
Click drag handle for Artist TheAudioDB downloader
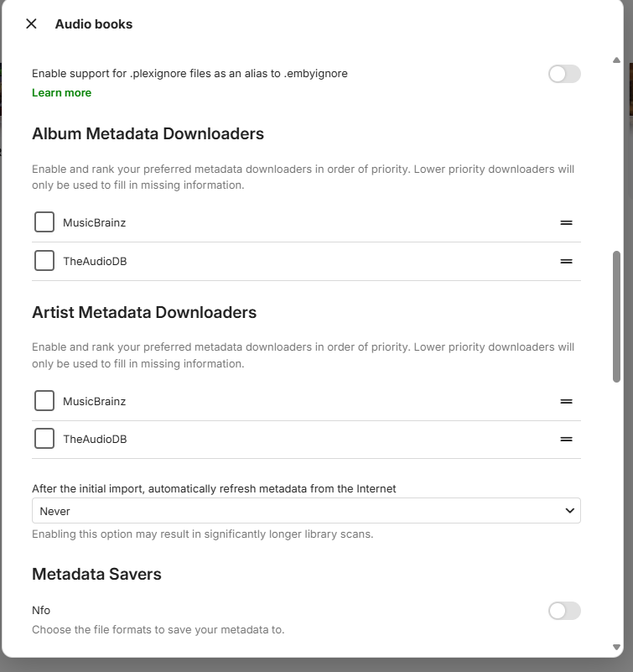(x=566, y=439)
